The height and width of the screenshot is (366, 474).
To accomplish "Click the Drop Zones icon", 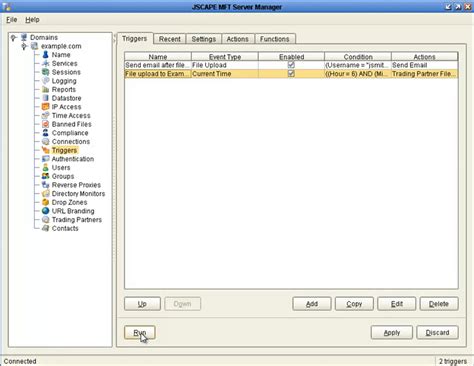I will coord(46,202).
